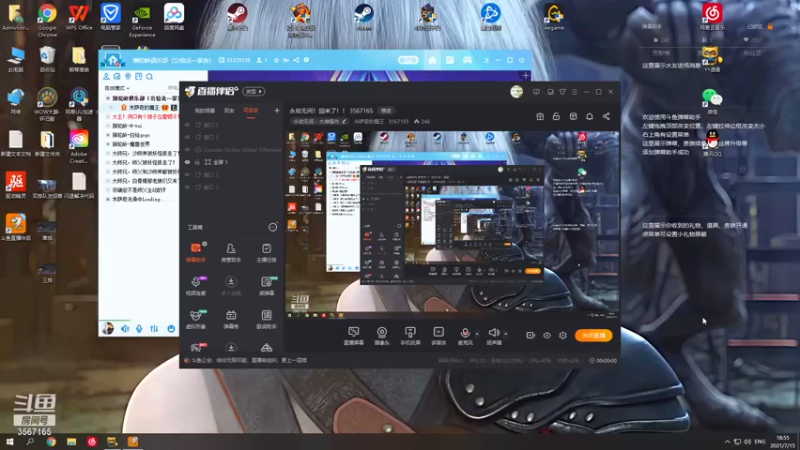
Task: Click the location pin icon in YY toolbar
Action: 128,77
